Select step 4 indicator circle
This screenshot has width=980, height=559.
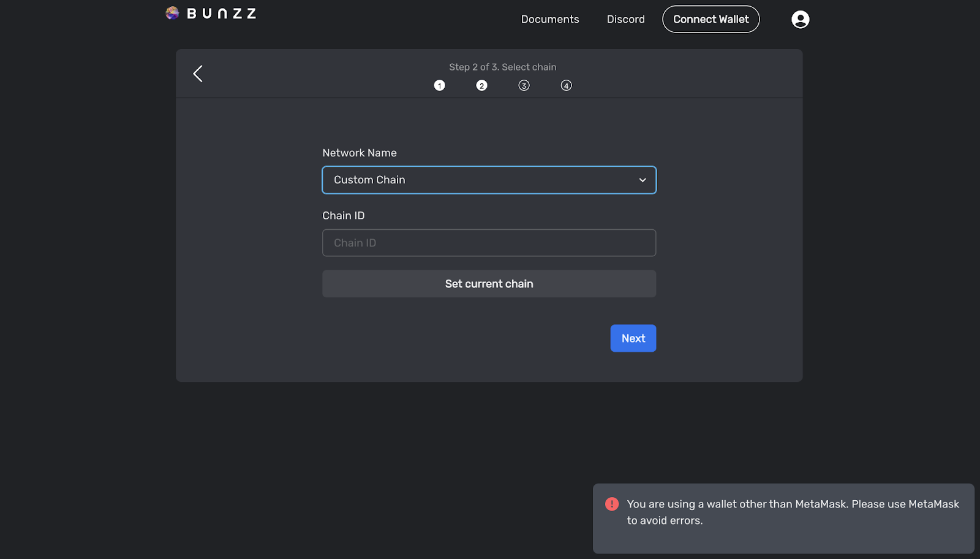coord(566,85)
